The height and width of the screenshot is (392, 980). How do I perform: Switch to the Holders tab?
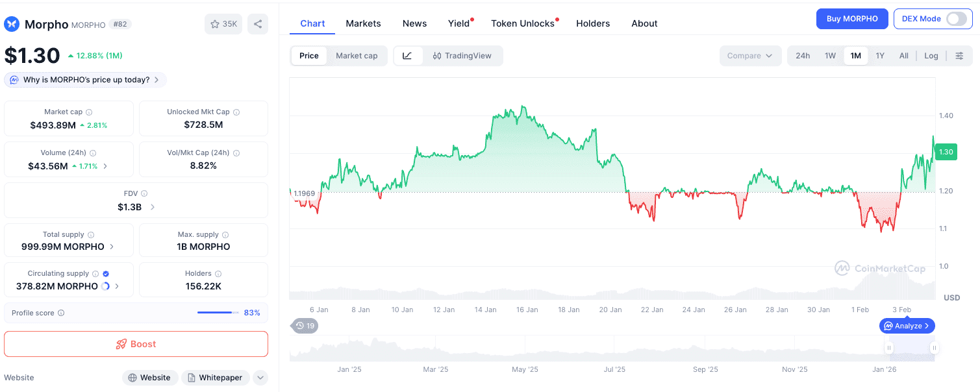tap(592, 23)
